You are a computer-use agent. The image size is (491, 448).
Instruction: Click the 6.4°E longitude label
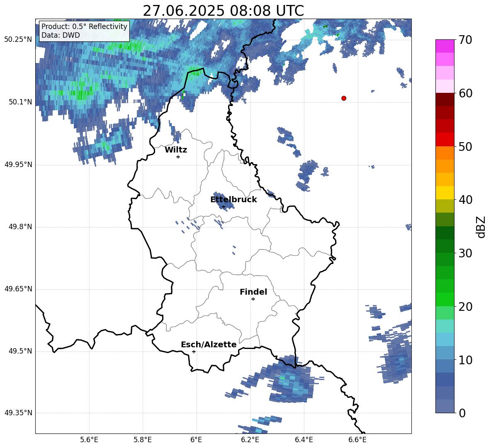(x=304, y=440)
